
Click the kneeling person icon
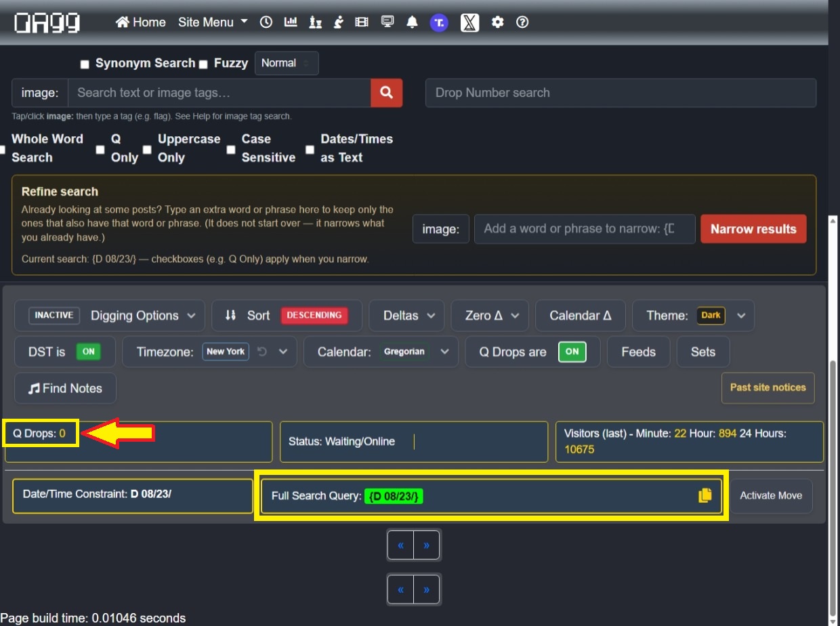click(x=339, y=22)
